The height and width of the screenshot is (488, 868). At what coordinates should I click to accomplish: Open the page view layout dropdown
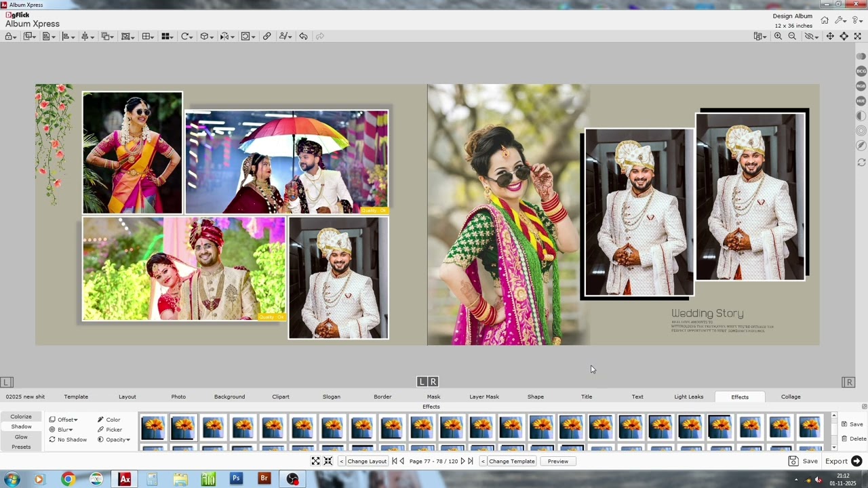pyautogui.click(x=759, y=36)
